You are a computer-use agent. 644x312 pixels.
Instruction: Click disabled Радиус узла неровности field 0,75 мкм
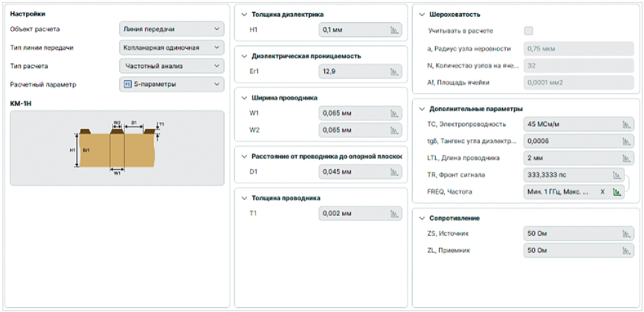coord(578,49)
